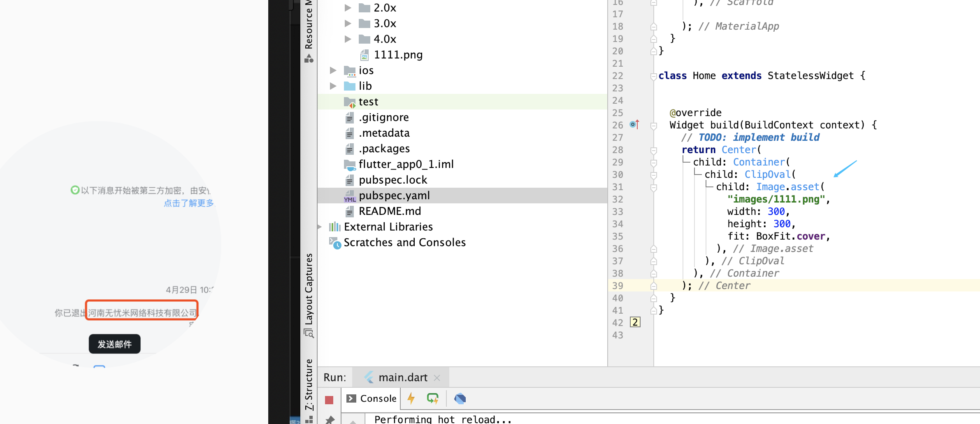Click the pin icon in Run panel

click(330, 419)
